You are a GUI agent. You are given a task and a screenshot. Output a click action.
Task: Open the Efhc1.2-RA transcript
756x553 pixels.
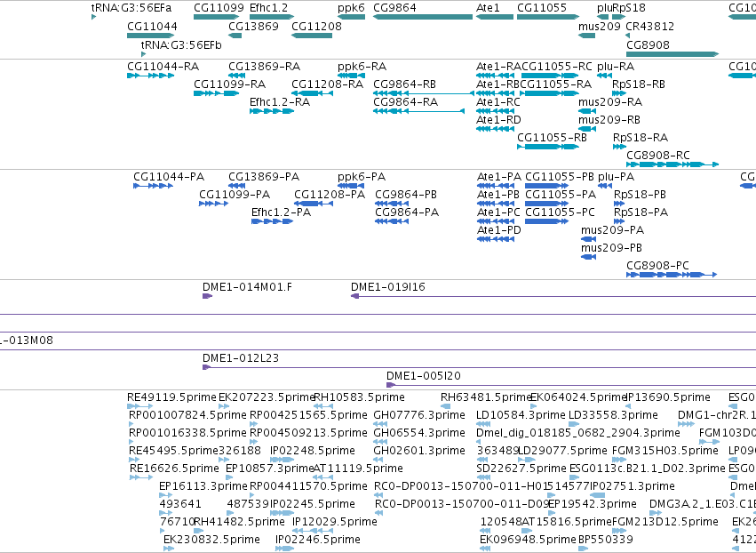tap(280, 102)
